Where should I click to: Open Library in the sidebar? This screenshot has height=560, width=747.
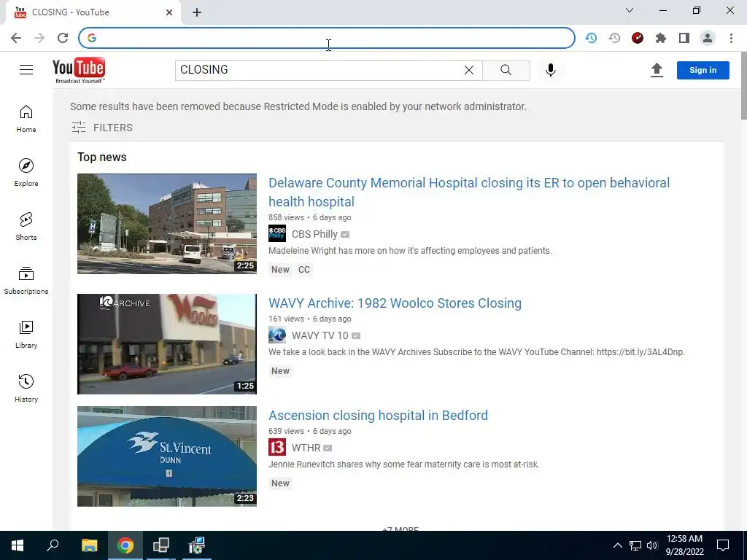(x=26, y=335)
